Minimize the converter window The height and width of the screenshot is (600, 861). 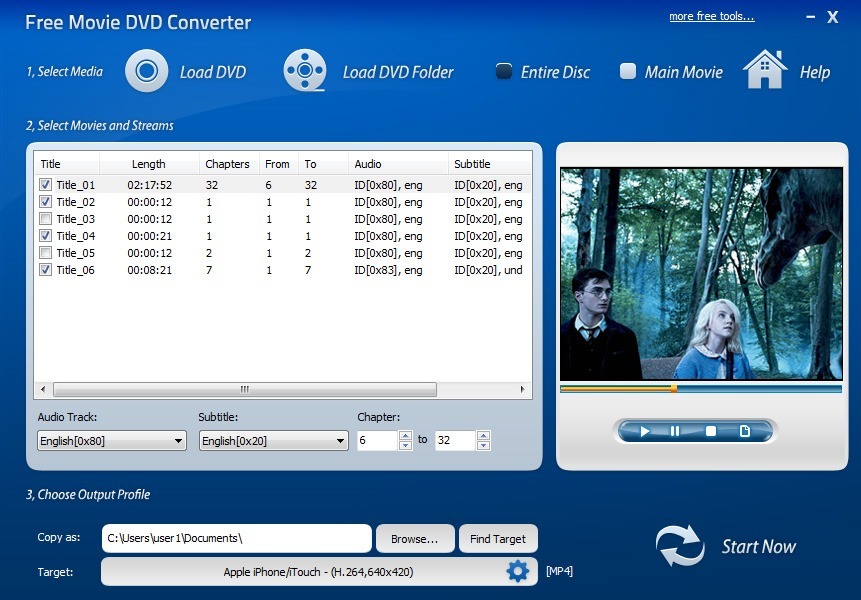coord(810,17)
